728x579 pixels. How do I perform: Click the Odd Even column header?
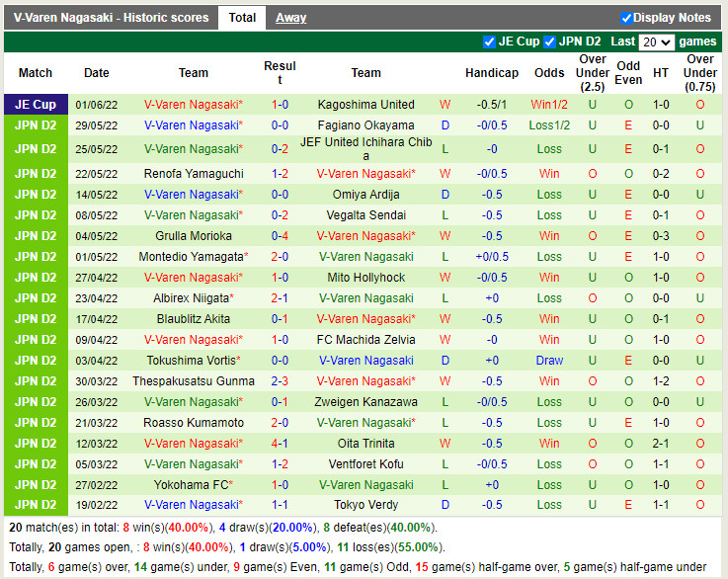(628, 73)
